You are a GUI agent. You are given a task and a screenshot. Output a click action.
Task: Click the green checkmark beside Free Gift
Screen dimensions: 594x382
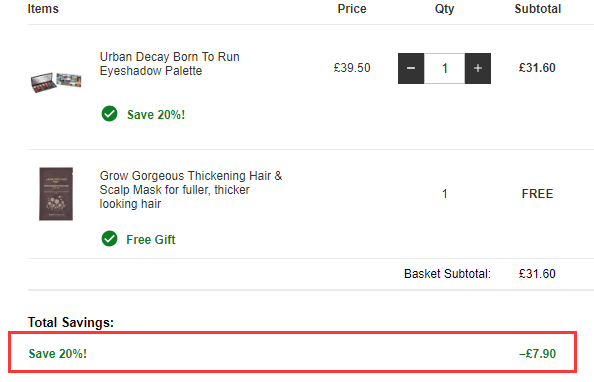click(x=109, y=239)
